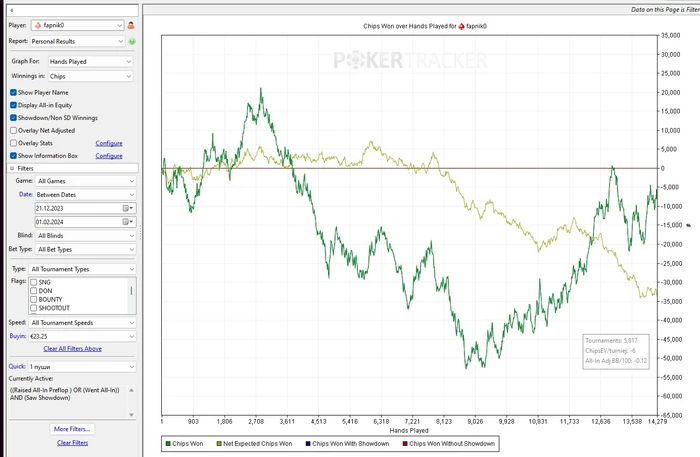Check the BOUNTY flag checkbox
Screen dimensions: 700x457
(33, 299)
